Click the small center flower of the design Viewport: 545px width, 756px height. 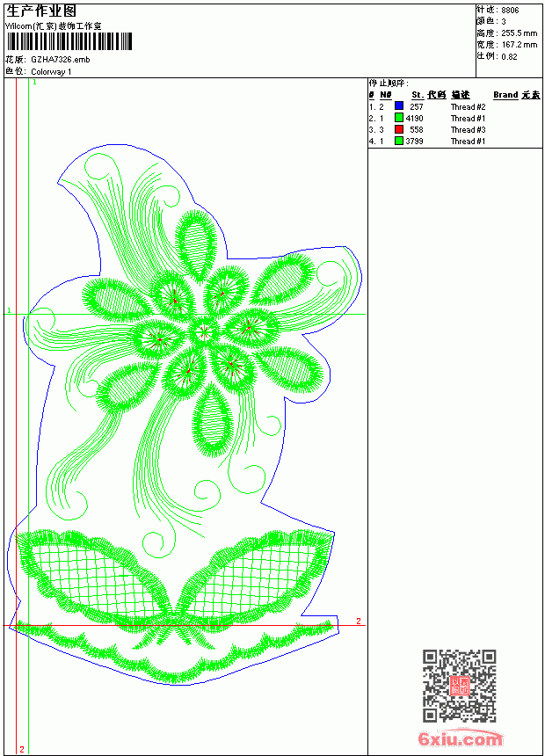point(204,331)
